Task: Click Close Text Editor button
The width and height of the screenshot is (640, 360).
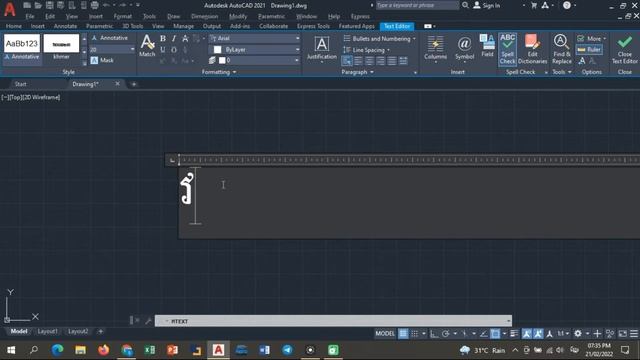Action: (624, 49)
